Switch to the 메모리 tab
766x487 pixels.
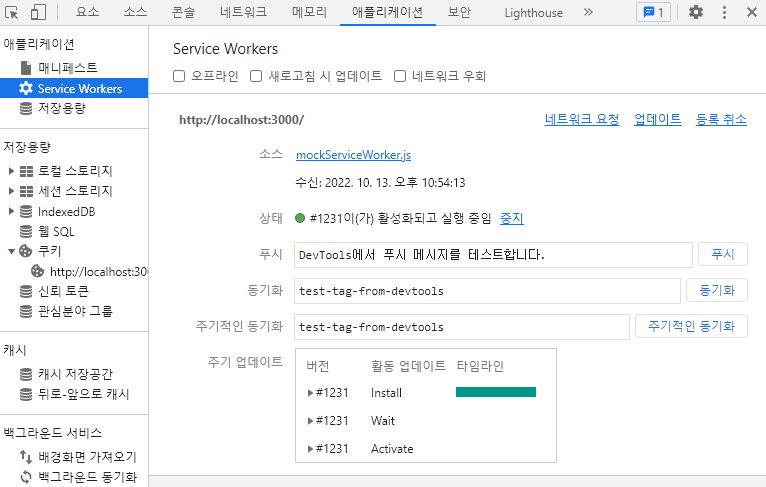coord(310,12)
